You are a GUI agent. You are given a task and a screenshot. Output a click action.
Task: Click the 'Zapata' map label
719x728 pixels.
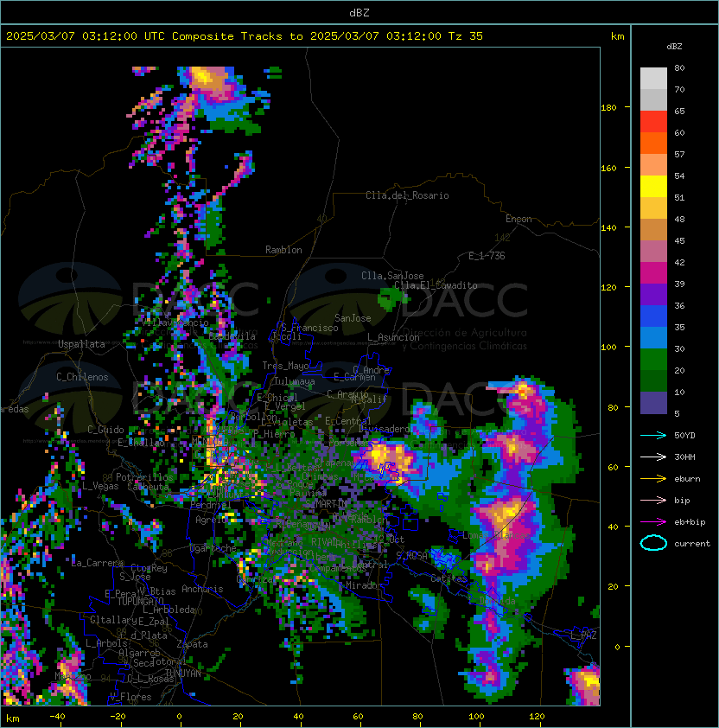click(x=192, y=644)
